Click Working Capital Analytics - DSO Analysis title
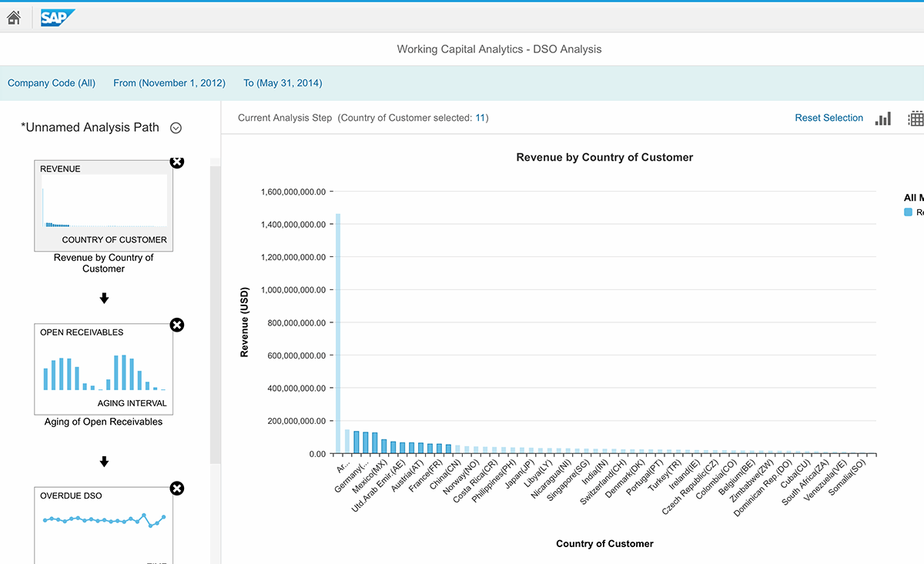Image resolution: width=924 pixels, height=564 pixels. [x=499, y=49]
